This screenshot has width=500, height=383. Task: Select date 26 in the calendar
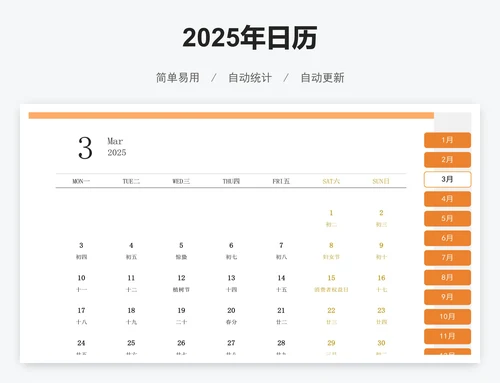(x=181, y=343)
